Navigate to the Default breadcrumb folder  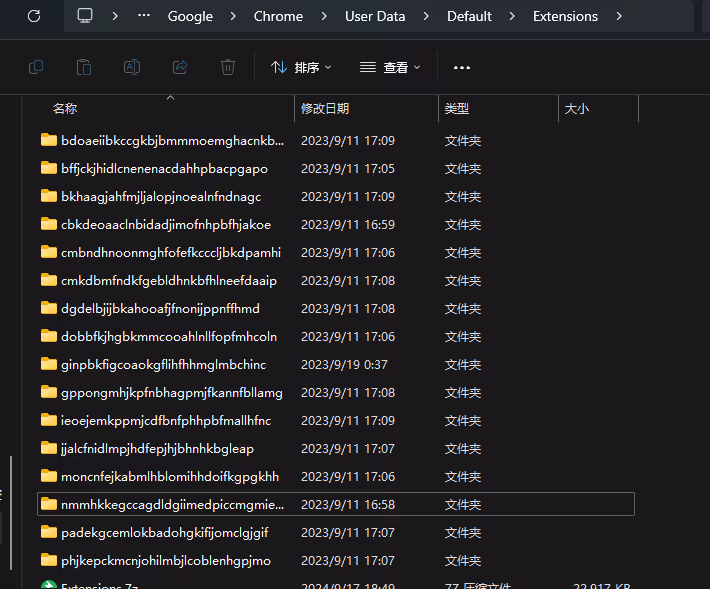(469, 16)
